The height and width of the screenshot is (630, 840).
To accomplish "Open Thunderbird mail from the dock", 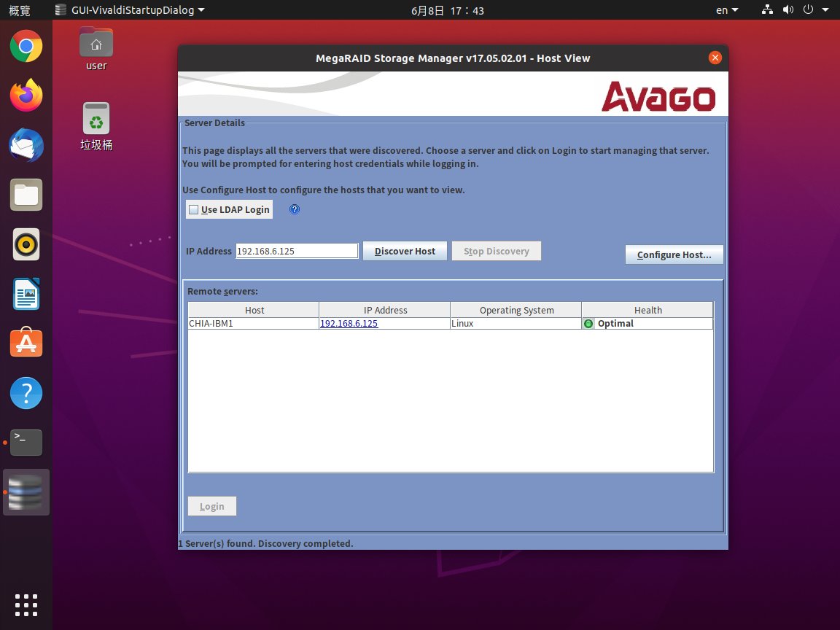I will pos(26,146).
